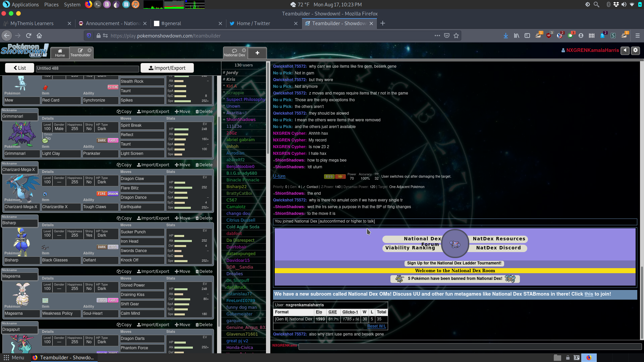The width and height of the screenshot is (644, 362).
Task: Click user Bisharp22 in user list
Action: [236, 187]
